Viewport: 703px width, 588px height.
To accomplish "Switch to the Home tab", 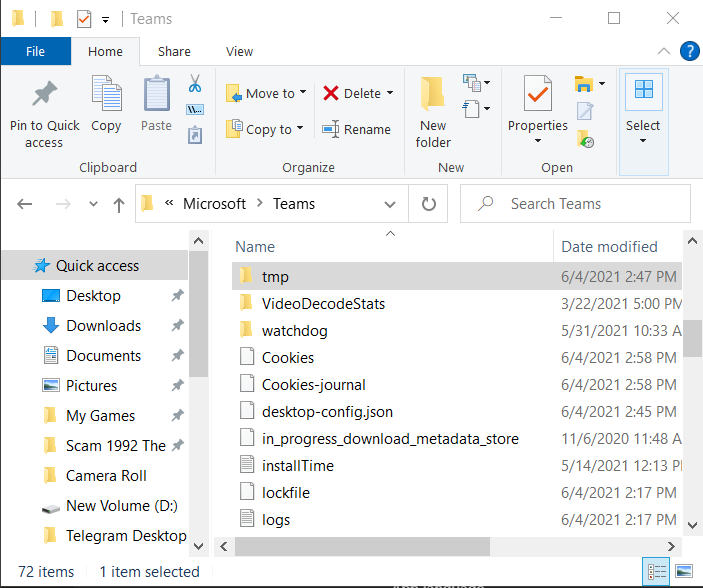I will pos(105,52).
